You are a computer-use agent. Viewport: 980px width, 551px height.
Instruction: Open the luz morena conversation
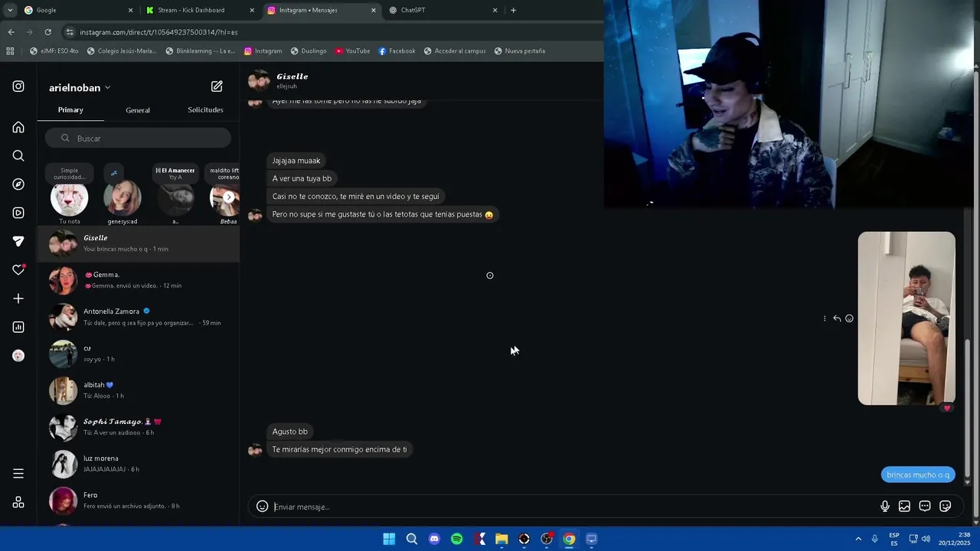(x=138, y=464)
